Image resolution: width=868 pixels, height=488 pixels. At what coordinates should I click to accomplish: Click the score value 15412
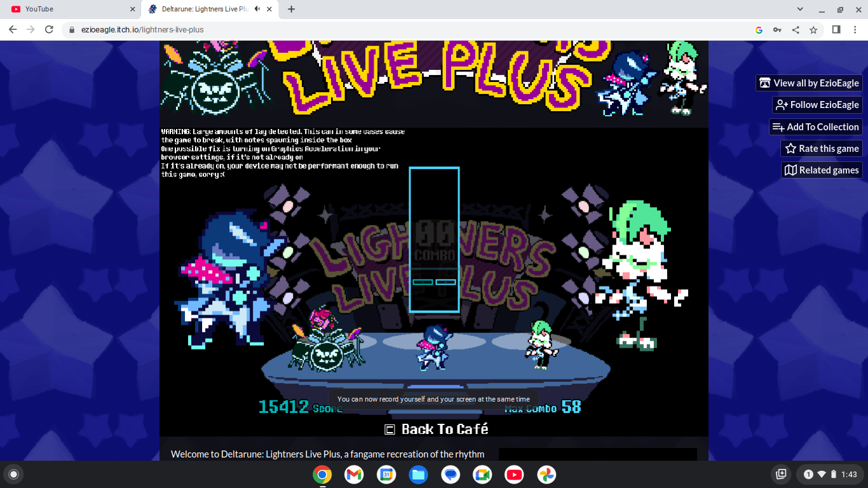pyautogui.click(x=283, y=407)
